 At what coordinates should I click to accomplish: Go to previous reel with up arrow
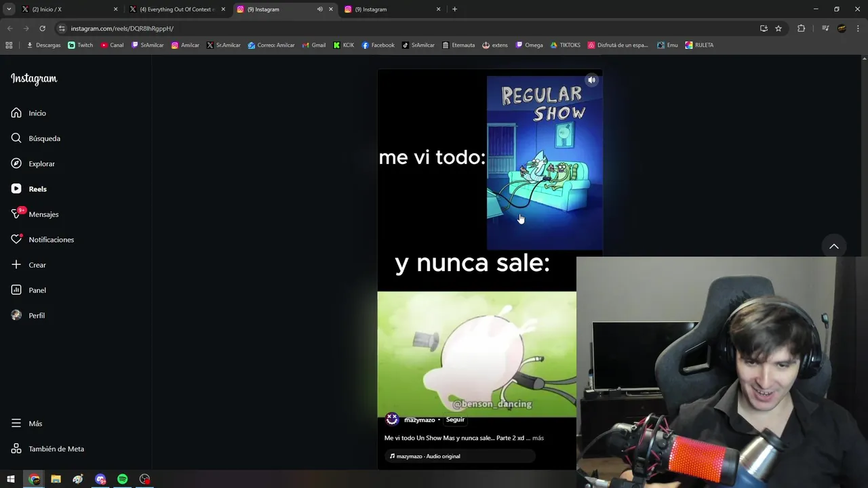834,246
